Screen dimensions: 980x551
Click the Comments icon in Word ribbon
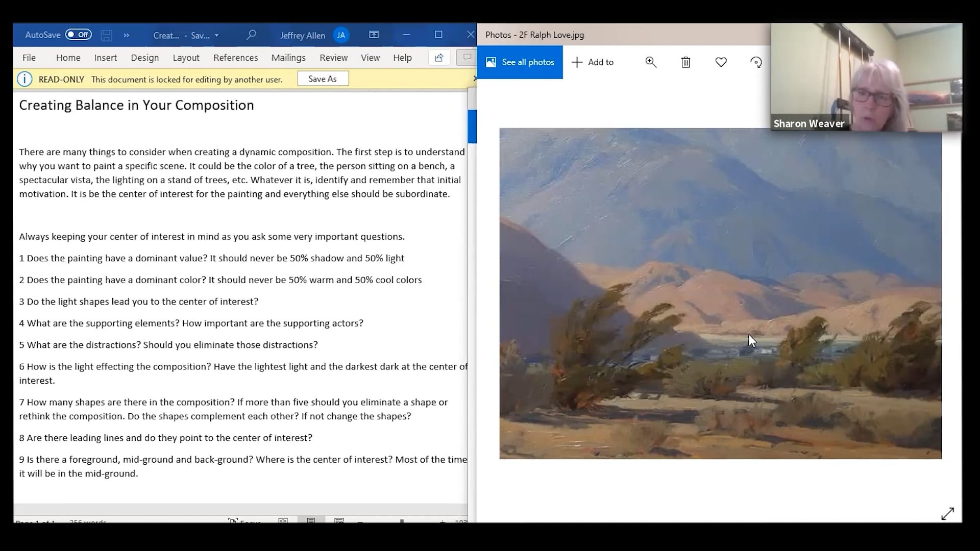click(467, 58)
